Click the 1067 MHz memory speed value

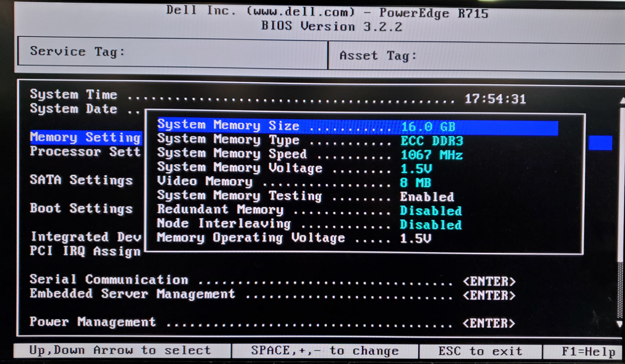[x=432, y=155]
